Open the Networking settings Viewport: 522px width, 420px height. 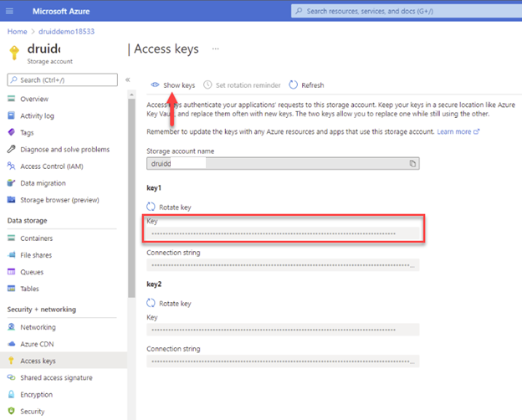[38, 327]
